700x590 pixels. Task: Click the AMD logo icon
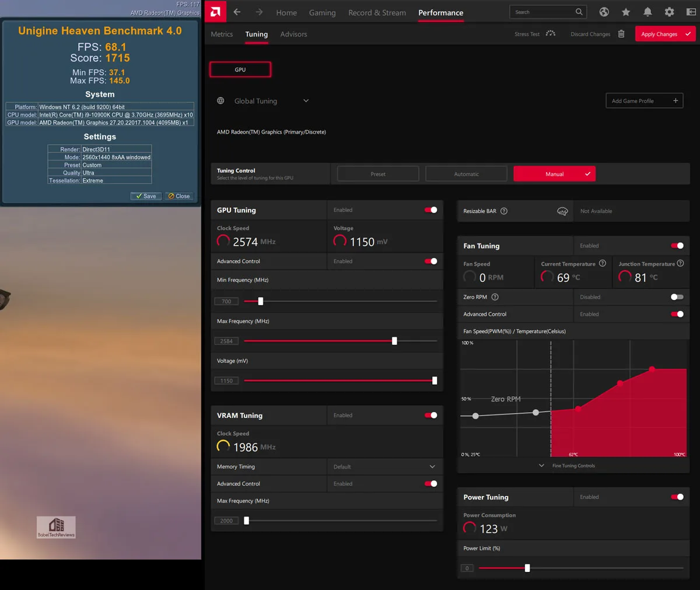click(x=215, y=12)
